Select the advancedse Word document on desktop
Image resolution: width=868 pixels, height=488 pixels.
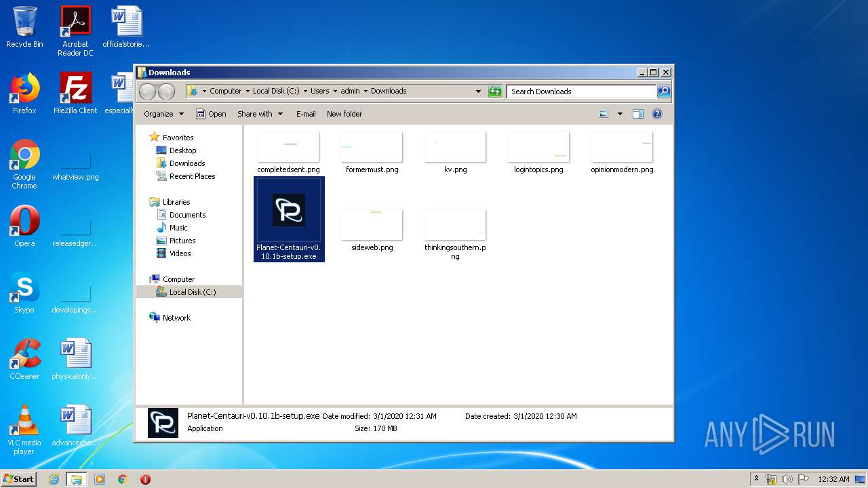(75, 426)
